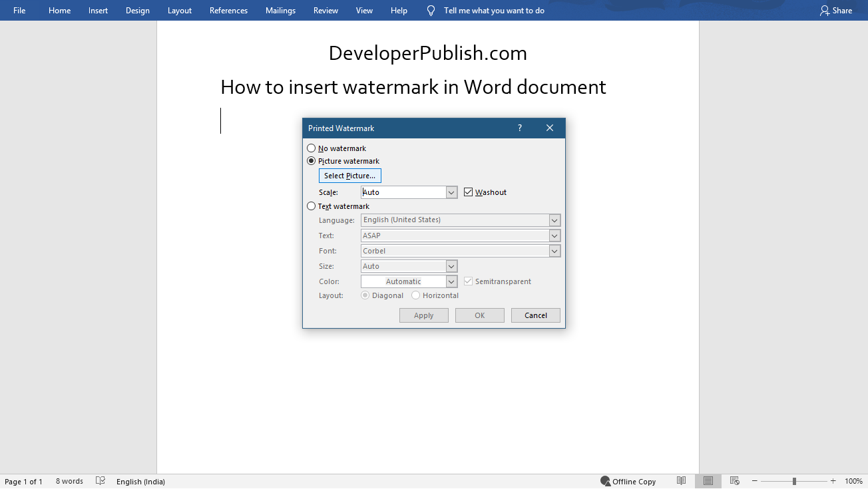Image resolution: width=868 pixels, height=489 pixels.
Task: Switch to Web Layout view
Action: tap(734, 480)
